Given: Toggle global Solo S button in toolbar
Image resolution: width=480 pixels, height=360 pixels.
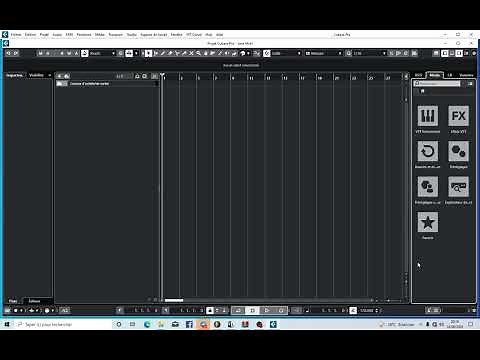Looking at the screenshot, I should 48,53.
